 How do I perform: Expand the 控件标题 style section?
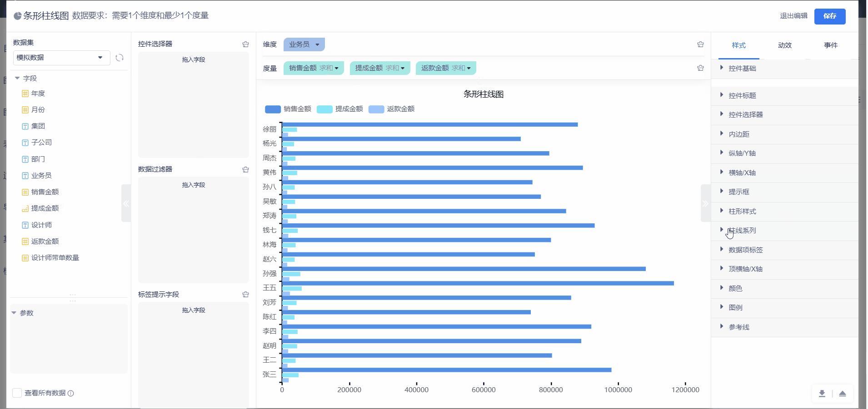pyautogui.click(x=784, y=96)
